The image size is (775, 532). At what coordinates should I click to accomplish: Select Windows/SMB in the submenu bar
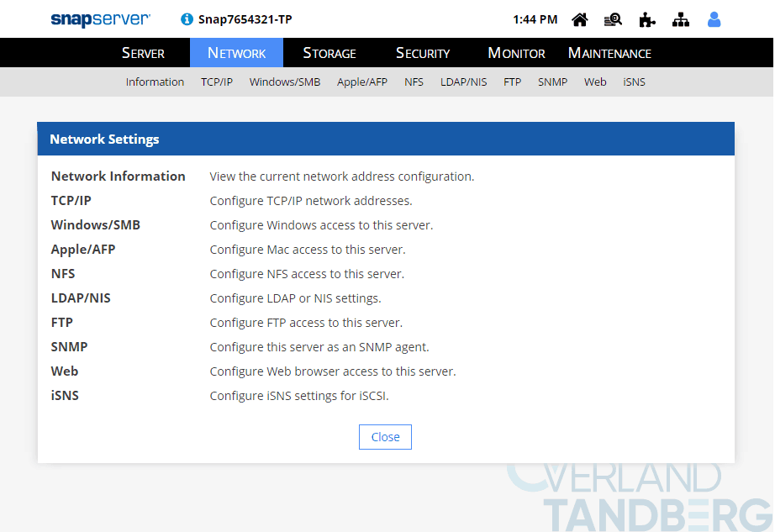pyautogui.click(x=285, y=82)
